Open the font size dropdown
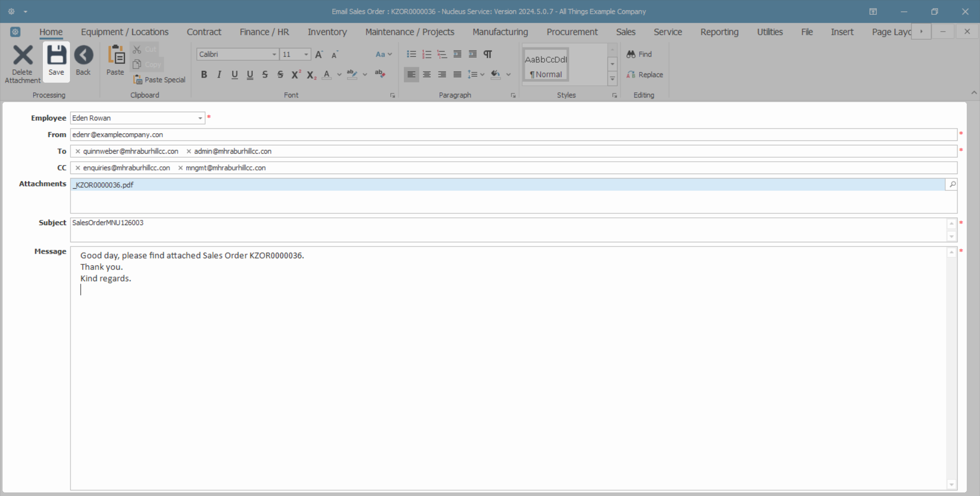980x496 pixels. pyautogui.click(x=306, y=54)
